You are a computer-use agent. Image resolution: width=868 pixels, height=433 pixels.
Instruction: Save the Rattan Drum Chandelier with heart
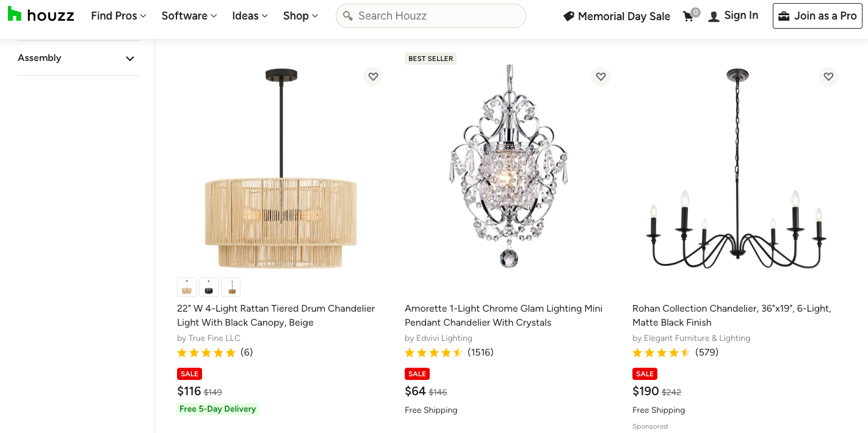pos(373,77)
